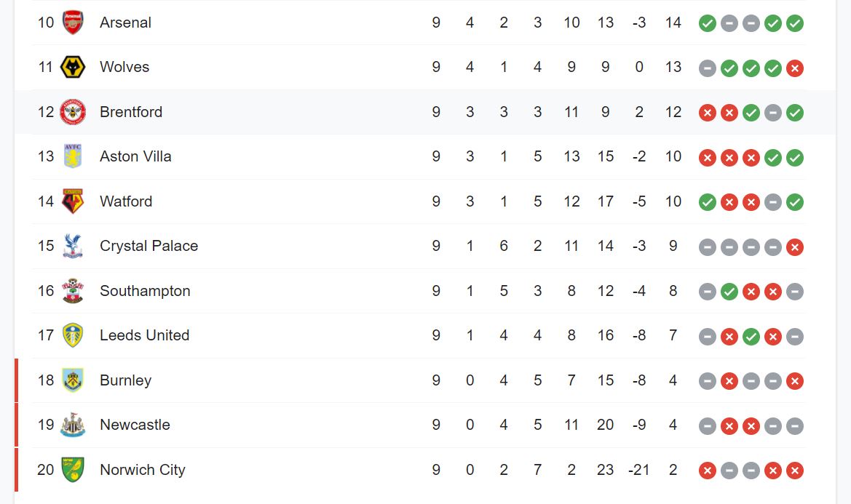
Task: Open the Crystal Palace eagle crest
Action: tap(73, 246)
